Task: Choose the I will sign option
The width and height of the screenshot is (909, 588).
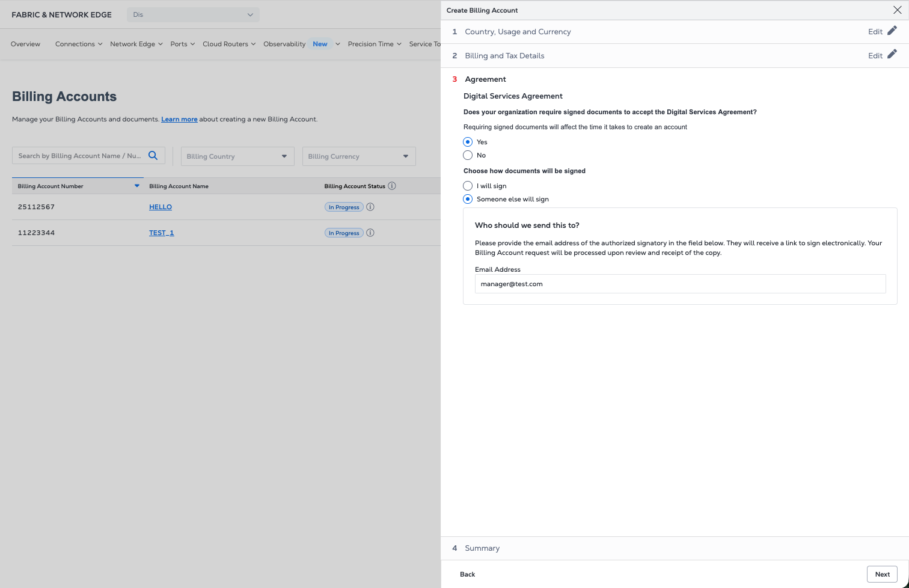Action: pyautogui.click(x=468, y=186)
